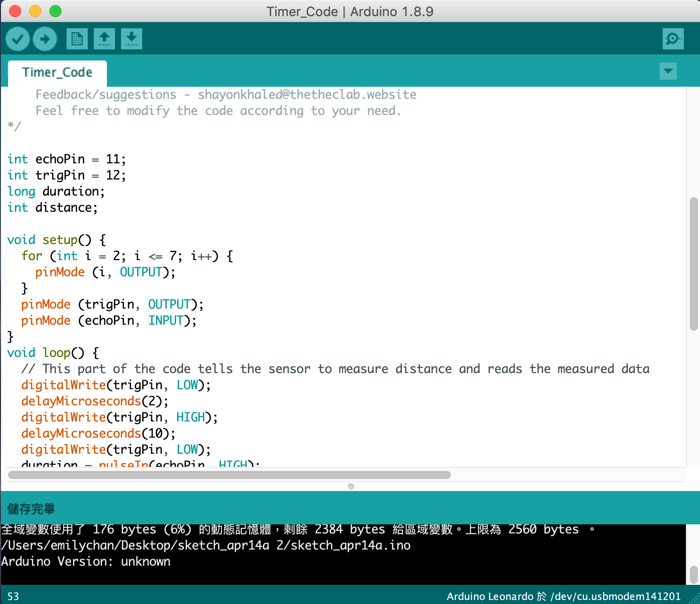Screen dimensions: 700x604
Task: Click 'pinMode (trigPin, OUTPUT);' line
Action: (x=112, y=305)
